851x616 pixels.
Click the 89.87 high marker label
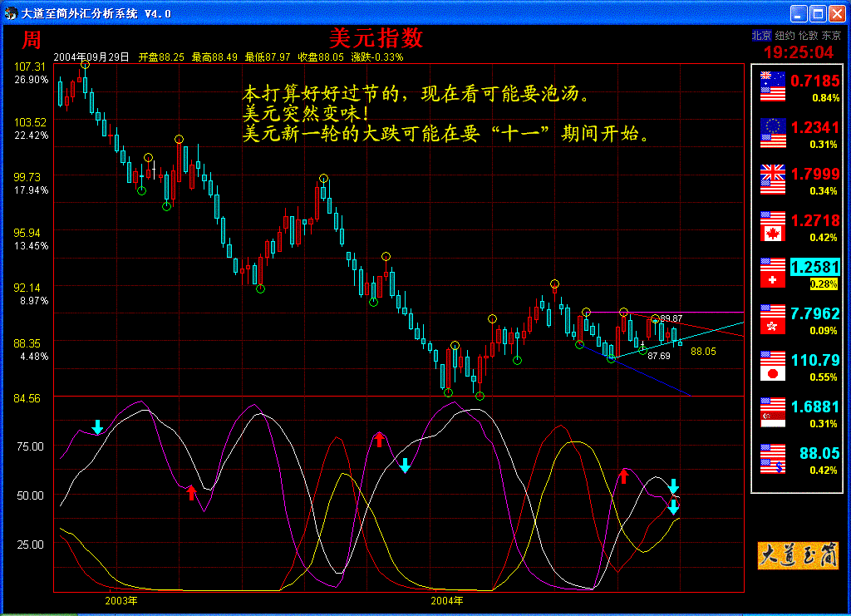click(671, 318)
